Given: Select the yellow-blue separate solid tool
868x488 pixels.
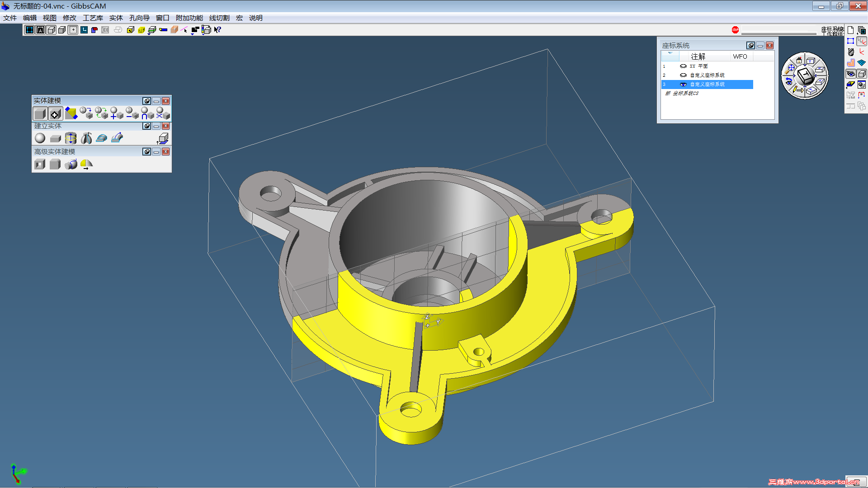Looking at the screenshot, I should coord(71,113).
